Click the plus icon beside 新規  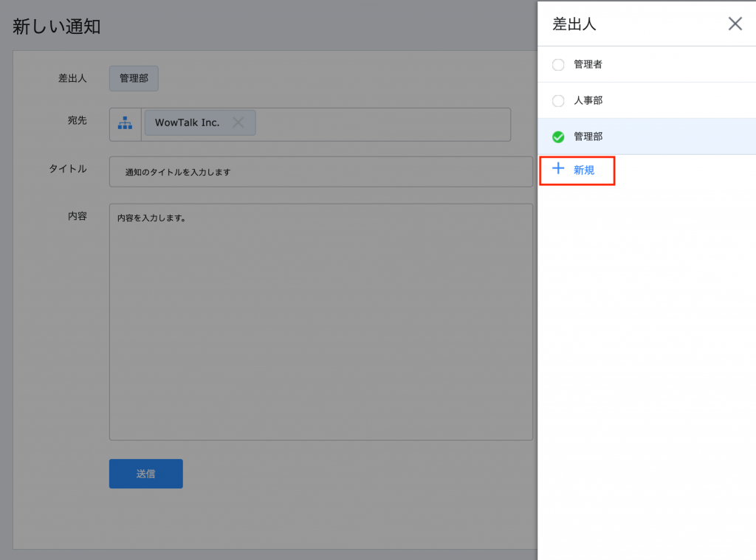[558, 168]
